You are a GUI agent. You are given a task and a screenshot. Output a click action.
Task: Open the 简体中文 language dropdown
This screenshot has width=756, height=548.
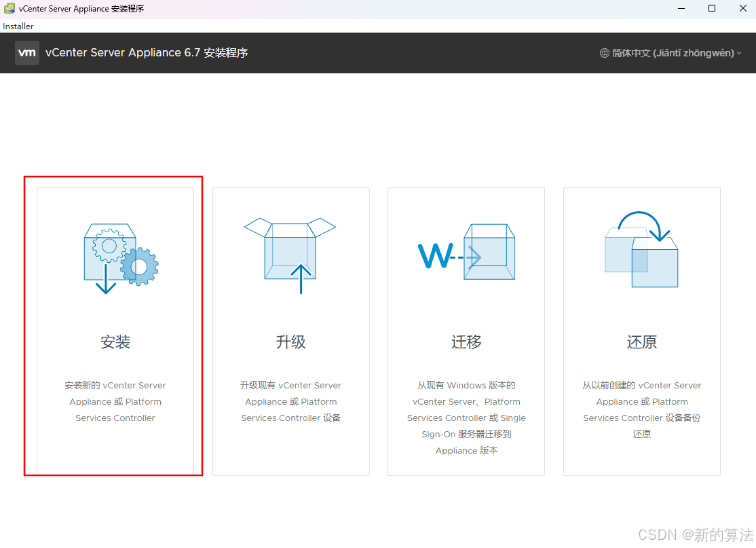click(670, 53)
